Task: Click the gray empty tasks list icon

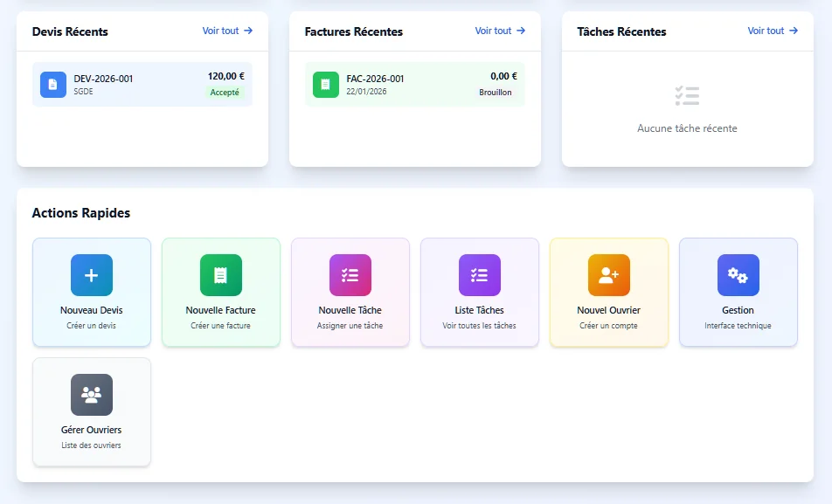Action: pyautogui.click(x=687, y=96)
